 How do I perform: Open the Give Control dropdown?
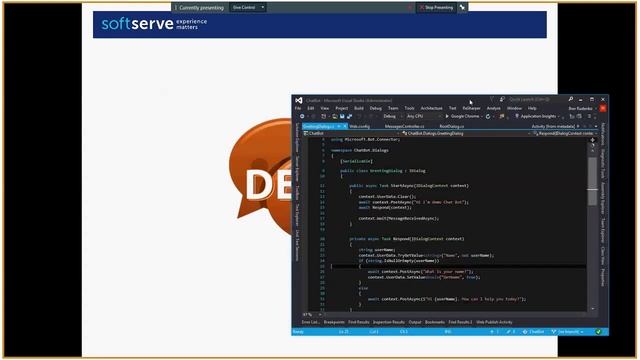(x=248, y=7)
